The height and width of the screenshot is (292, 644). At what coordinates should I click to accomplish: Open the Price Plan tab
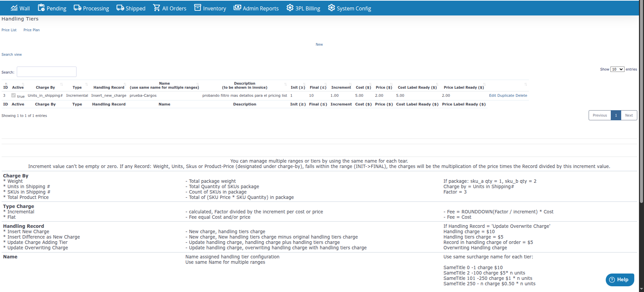pos(32,30)
